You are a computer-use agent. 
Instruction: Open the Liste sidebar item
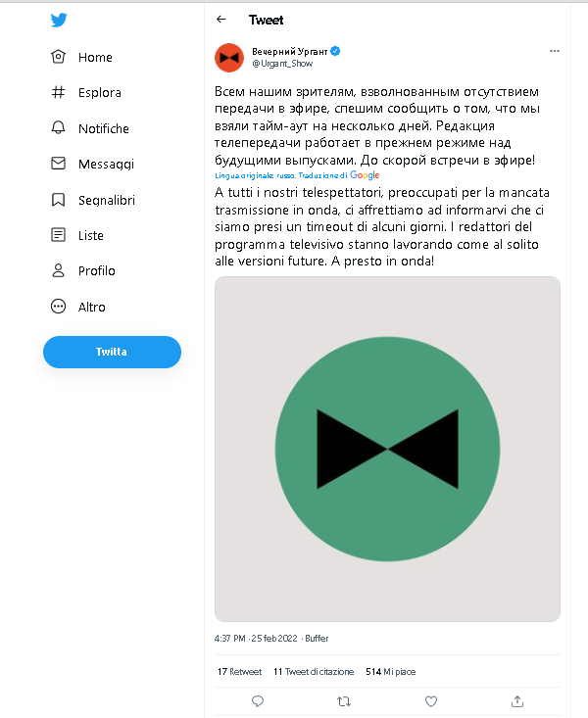77,235
